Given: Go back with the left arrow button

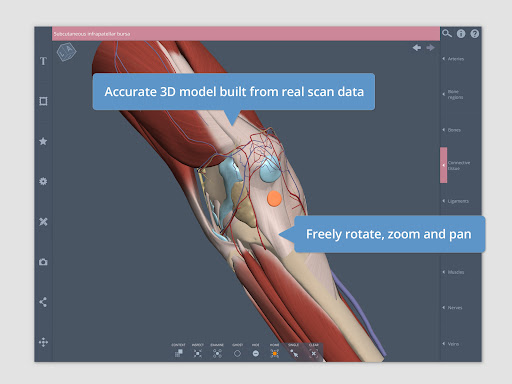Looking at the screenshot, I should (417, 48).
